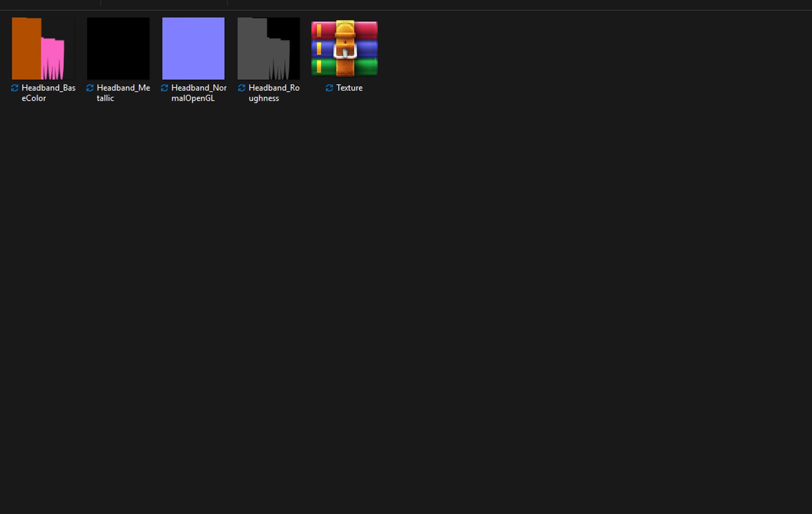The width and height of the screenshot is (812, 514).
Task: Click the sync status icon beside Headband_Roughness
Action: tap(242, 88)
